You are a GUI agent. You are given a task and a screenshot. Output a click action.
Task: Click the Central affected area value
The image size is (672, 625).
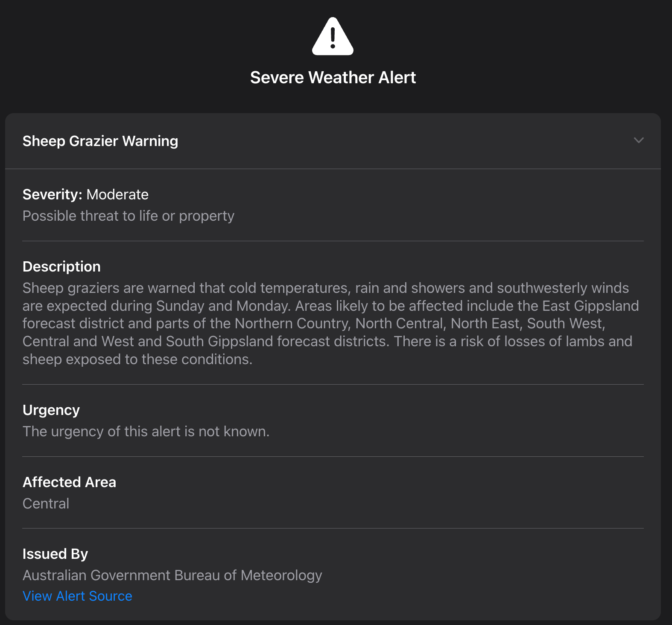(46, 504)
